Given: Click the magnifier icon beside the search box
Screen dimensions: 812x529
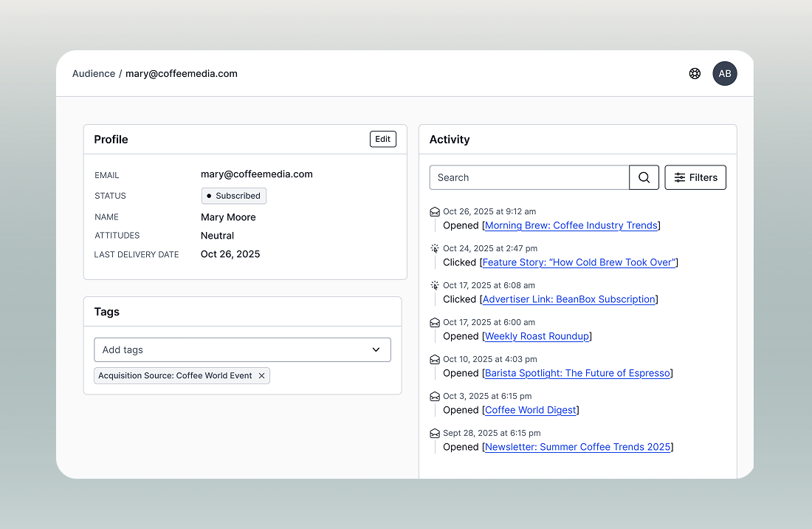Looking at the screenshot, I should point(643,177).
